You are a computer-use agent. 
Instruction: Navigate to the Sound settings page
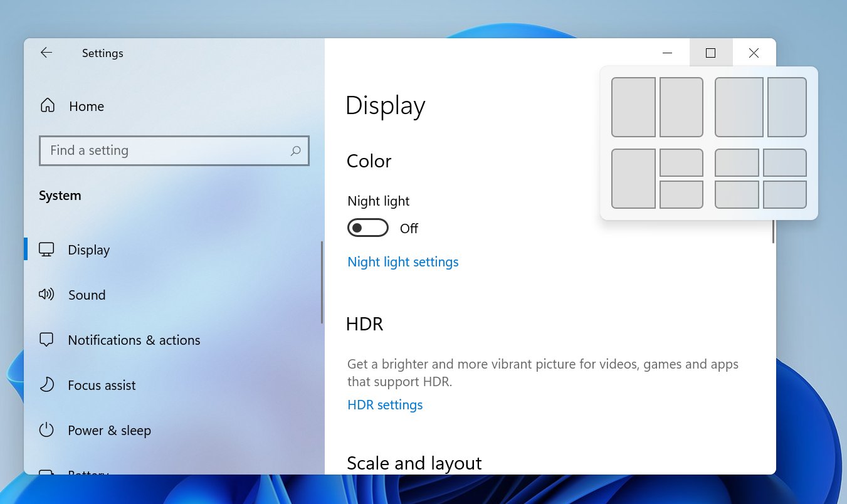87,294
